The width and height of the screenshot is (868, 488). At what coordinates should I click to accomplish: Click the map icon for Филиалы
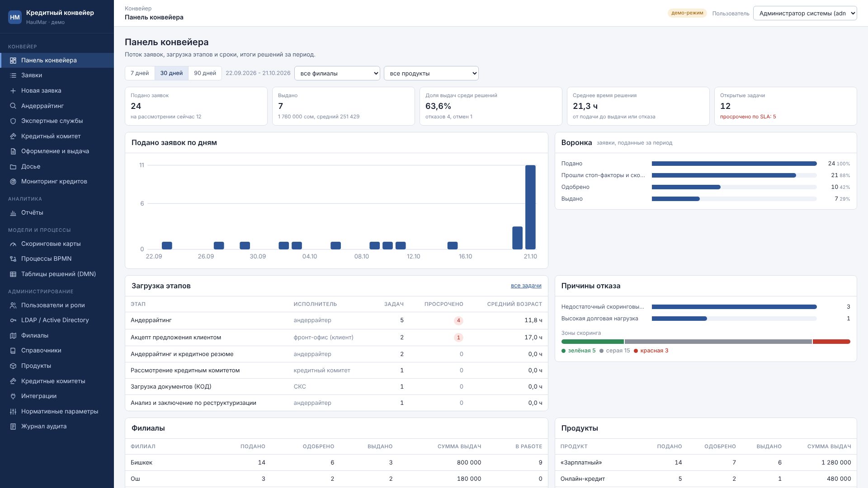[13, 336]
